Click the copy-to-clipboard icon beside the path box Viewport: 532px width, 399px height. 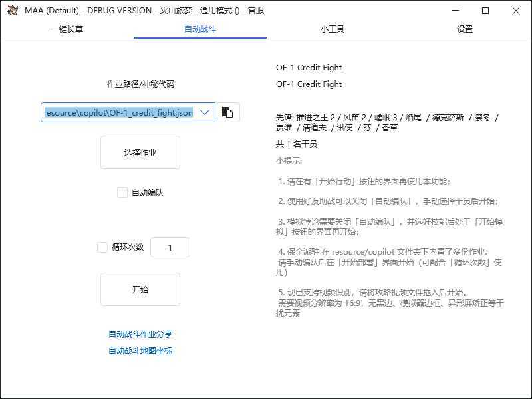[227, 112]
